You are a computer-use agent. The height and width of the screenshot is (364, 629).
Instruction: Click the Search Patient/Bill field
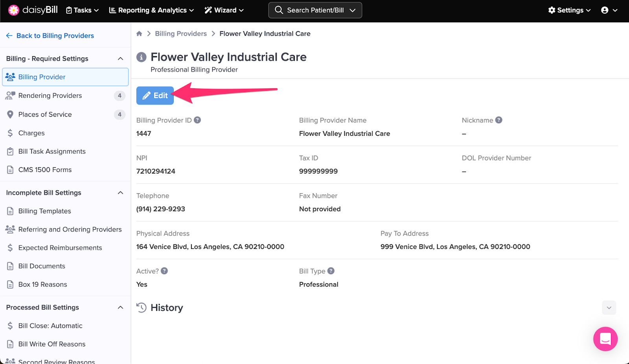(x=315, y=10)
